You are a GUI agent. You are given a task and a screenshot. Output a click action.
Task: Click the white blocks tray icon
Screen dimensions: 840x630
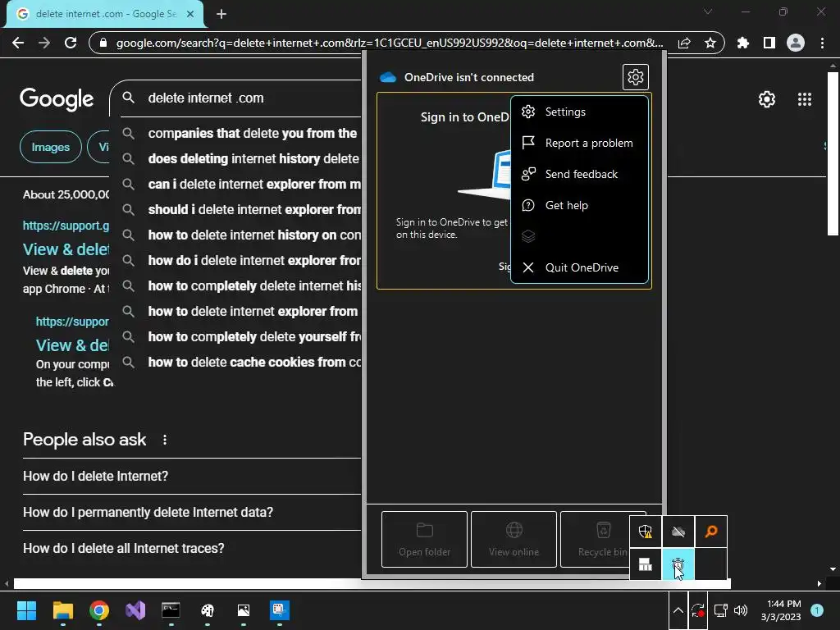coord(646,564)
